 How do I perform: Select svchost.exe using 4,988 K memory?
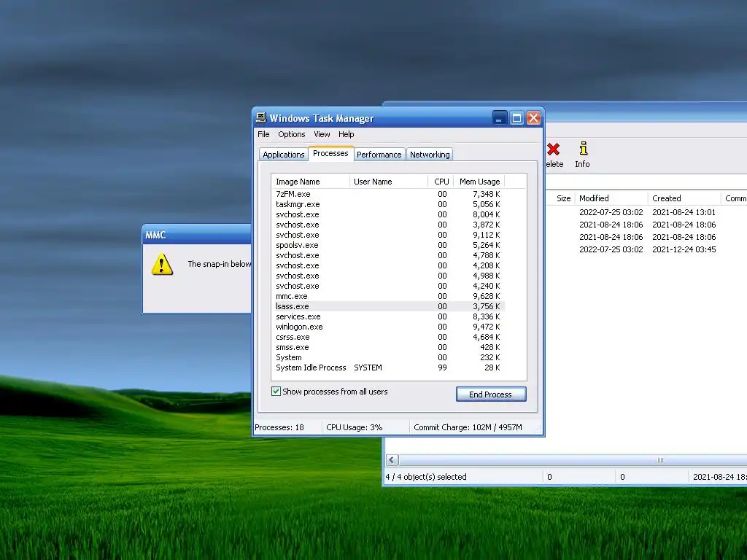[x=388, y=276]
